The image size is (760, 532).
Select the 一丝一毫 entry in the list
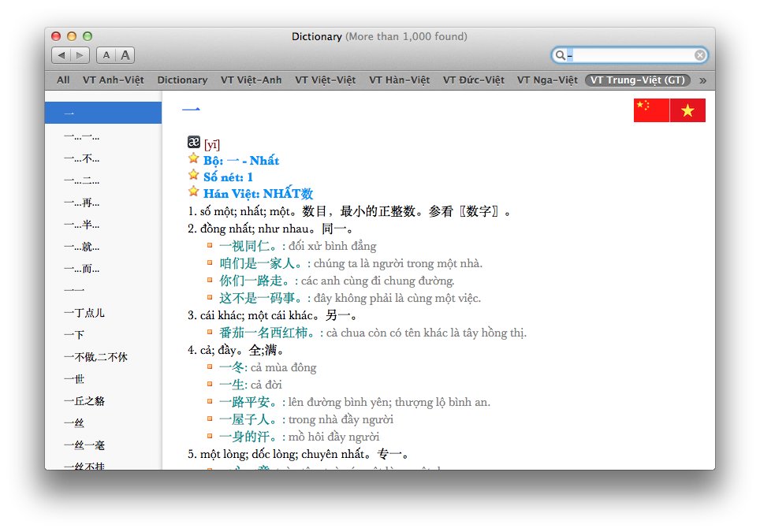coord(103,445)
